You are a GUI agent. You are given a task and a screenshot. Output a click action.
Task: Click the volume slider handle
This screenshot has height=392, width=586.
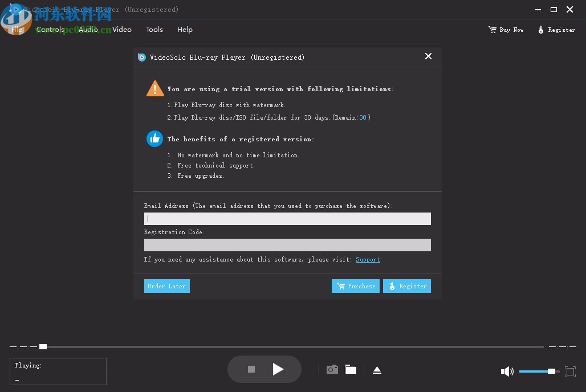tap(551, 371)
